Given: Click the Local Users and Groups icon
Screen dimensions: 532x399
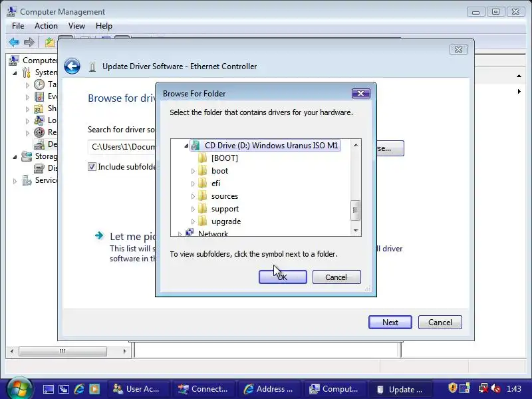Looking at the screenshot, I should click(39, 120).
